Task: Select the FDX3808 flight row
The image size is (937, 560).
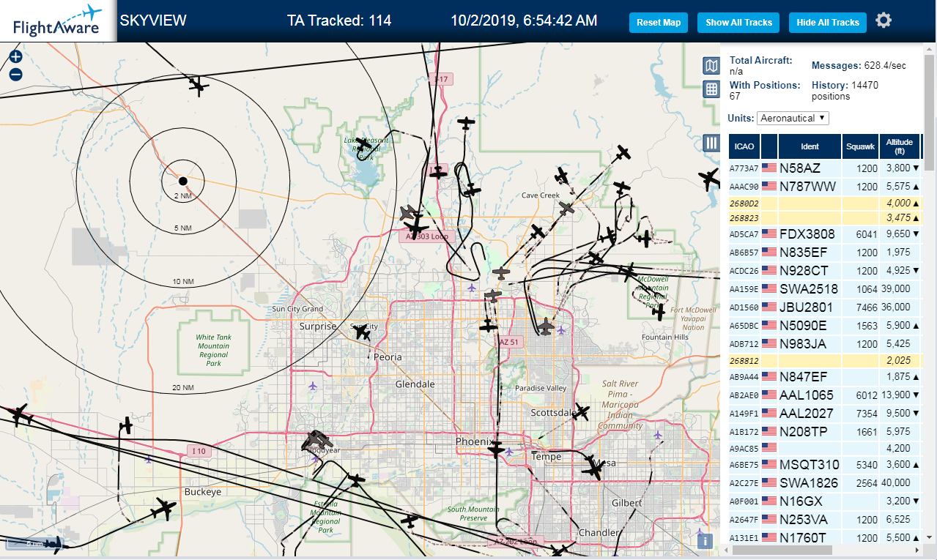Action: point(824,234)
